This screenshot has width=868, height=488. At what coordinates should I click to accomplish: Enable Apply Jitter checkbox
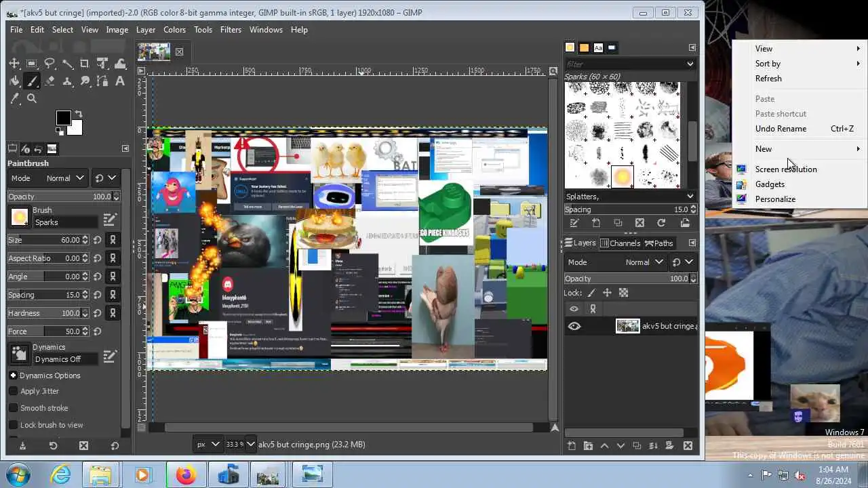coord(14,391)
